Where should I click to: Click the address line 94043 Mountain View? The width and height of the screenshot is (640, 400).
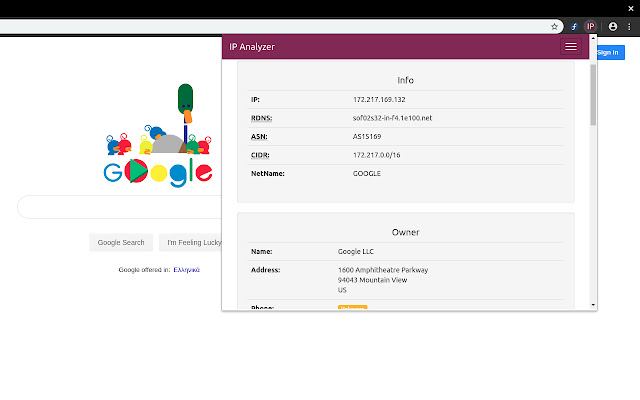pos(372,280)
